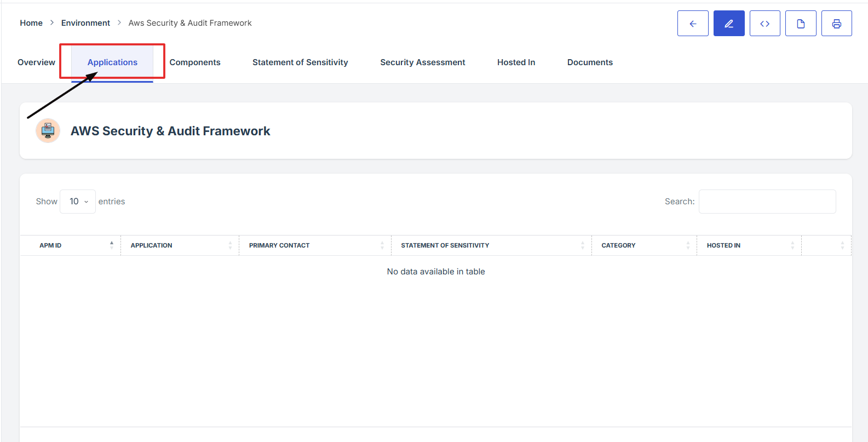The image size is (868, 442).
Task: Focus the table Search input field
Action: pyautogui.click(x=767, y=202)
